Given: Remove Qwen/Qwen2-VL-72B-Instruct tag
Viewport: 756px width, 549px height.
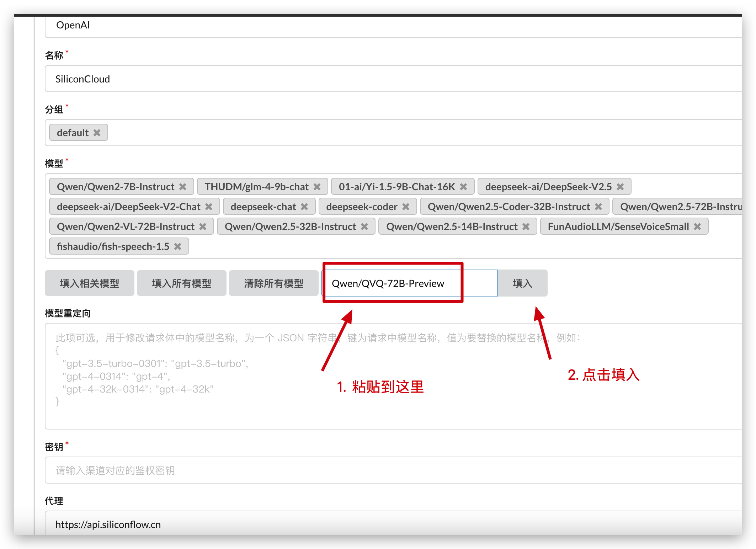Looking at the screenshot, I should point(203,226).
